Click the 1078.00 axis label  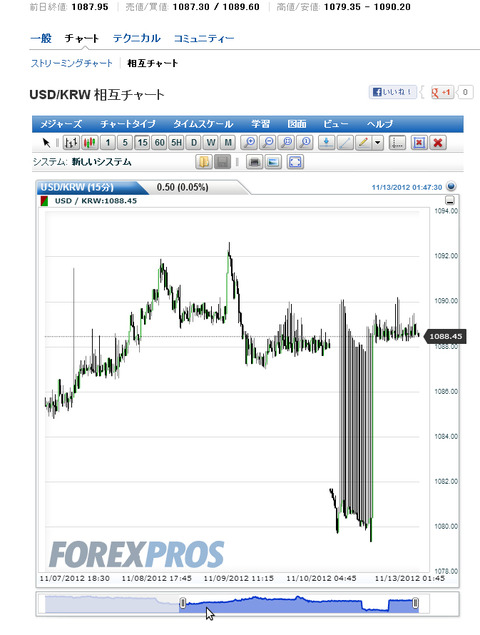(446, 571)
